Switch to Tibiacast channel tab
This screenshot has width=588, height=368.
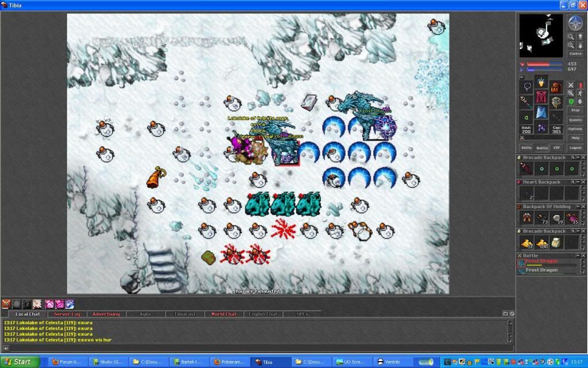pos(185,314)
